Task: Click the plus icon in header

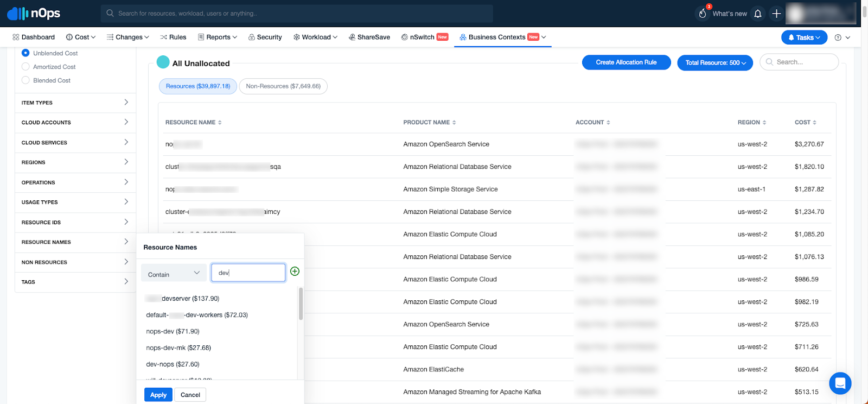Action: [776, 14]
